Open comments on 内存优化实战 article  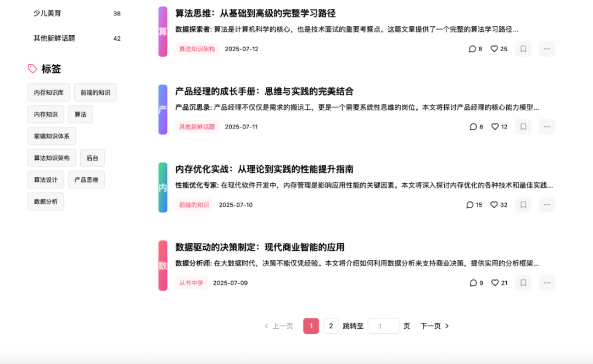474,205
